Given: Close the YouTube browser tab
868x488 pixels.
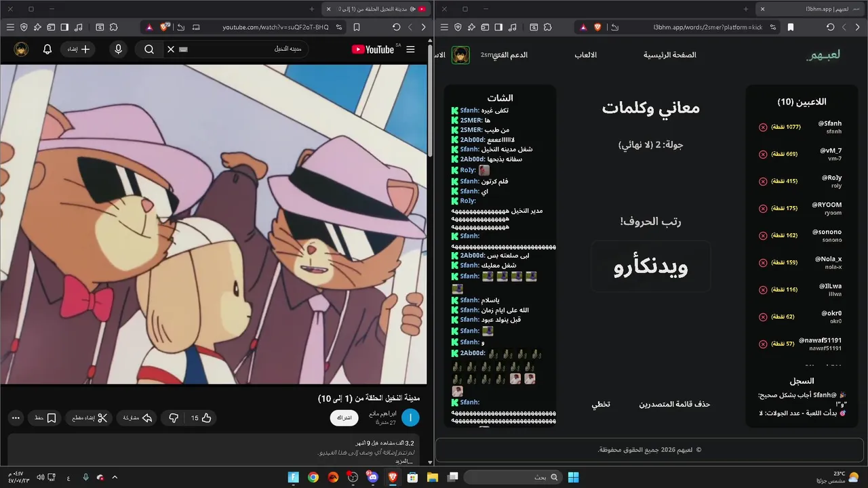Looking at the screenshot, I should [328, 9].
